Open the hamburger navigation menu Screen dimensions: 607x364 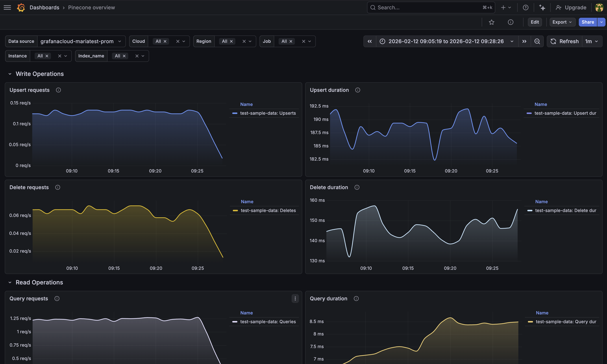pyautogui.click(x=7, y=8)
